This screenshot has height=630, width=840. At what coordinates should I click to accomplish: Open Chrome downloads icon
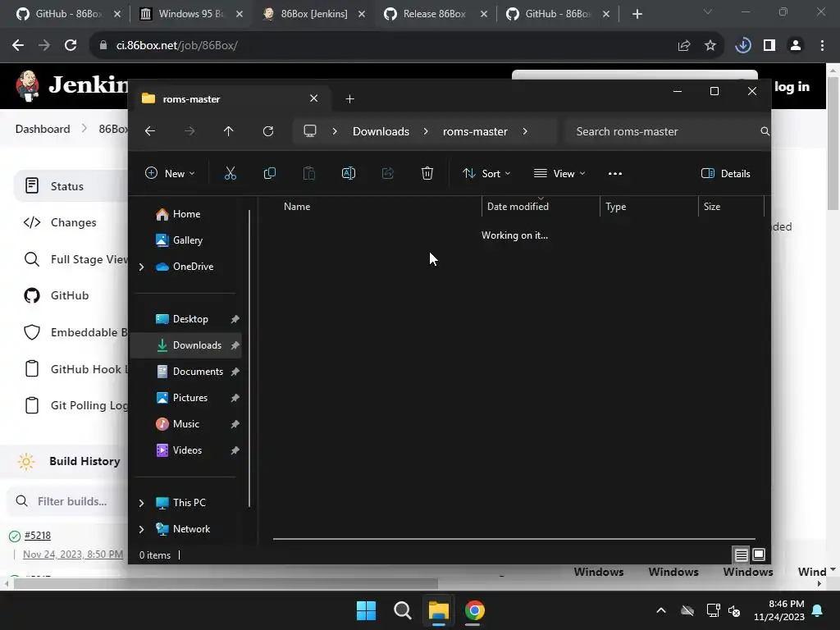pyautogui.click(x=743, y=46)
